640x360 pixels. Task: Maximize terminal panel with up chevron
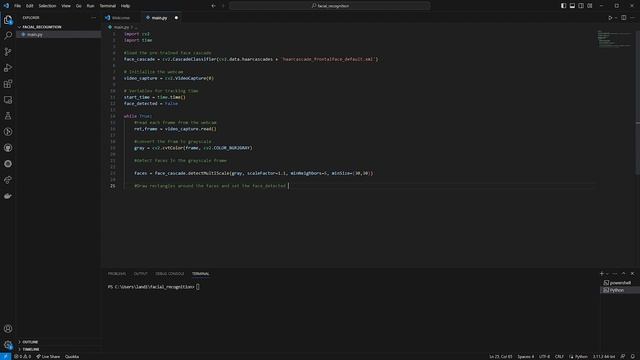[x=624, y=273]
